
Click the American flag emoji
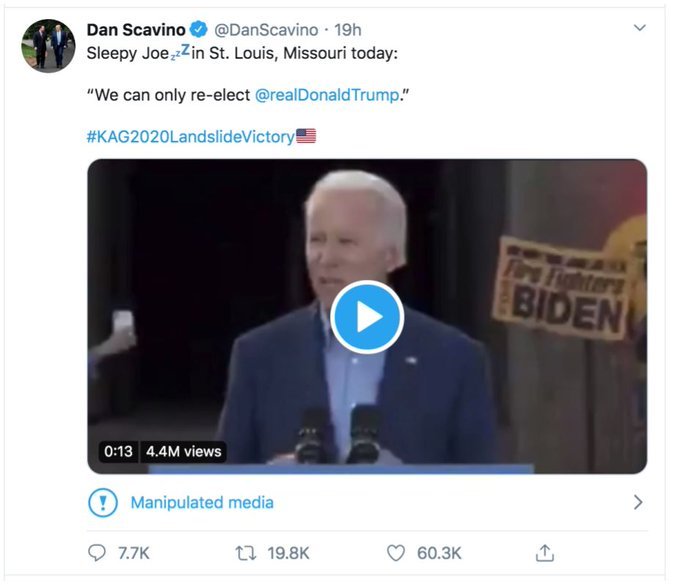click(x=306, y=136)
